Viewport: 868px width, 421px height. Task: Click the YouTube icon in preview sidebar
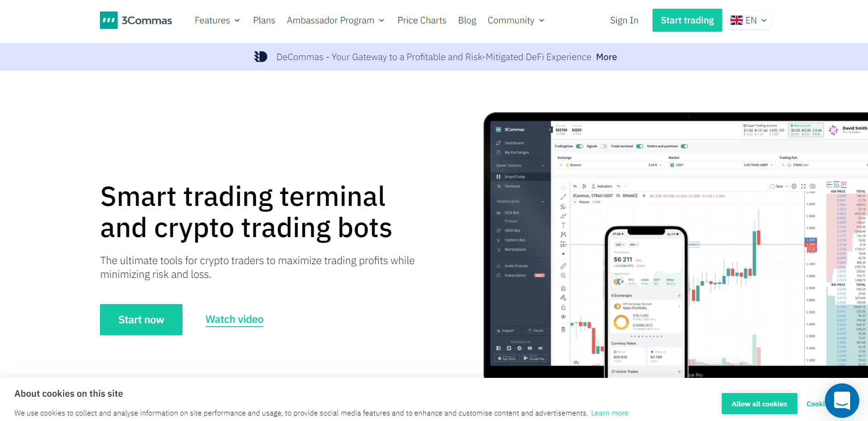coord(530,348)
